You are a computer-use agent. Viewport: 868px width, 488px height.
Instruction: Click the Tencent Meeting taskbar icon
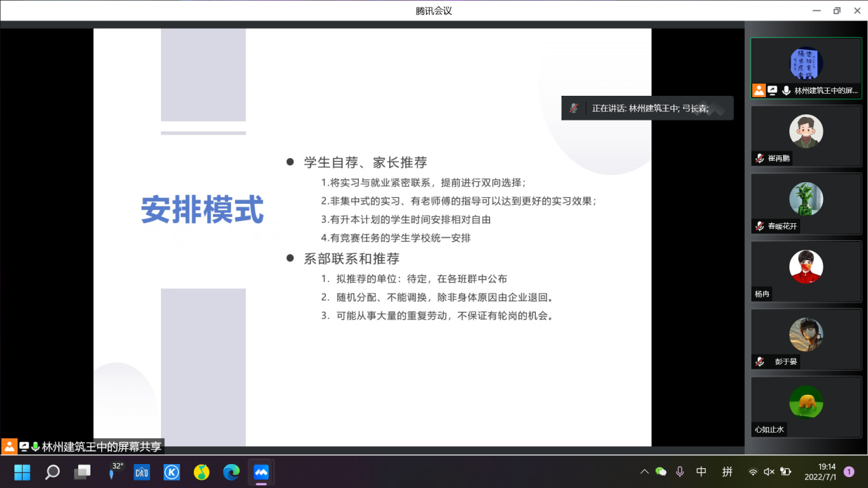(x=261, y=472)
